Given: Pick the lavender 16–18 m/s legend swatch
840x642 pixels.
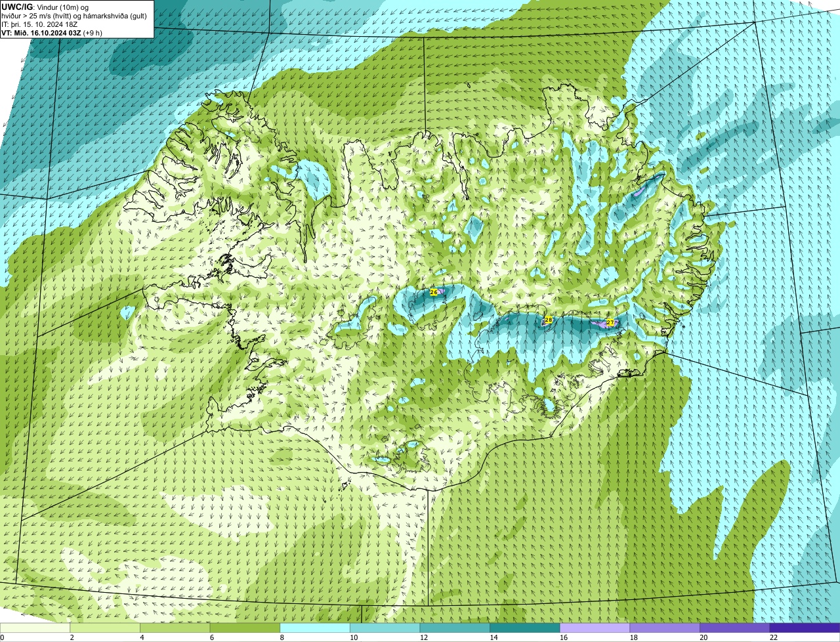Looking at the screenshot, I should (595, 628).
